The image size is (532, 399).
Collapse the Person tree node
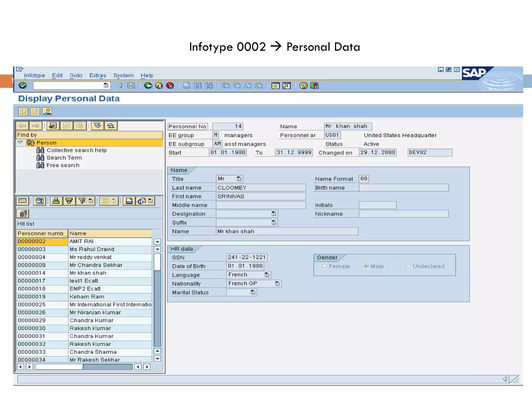(x=20, y=142)
